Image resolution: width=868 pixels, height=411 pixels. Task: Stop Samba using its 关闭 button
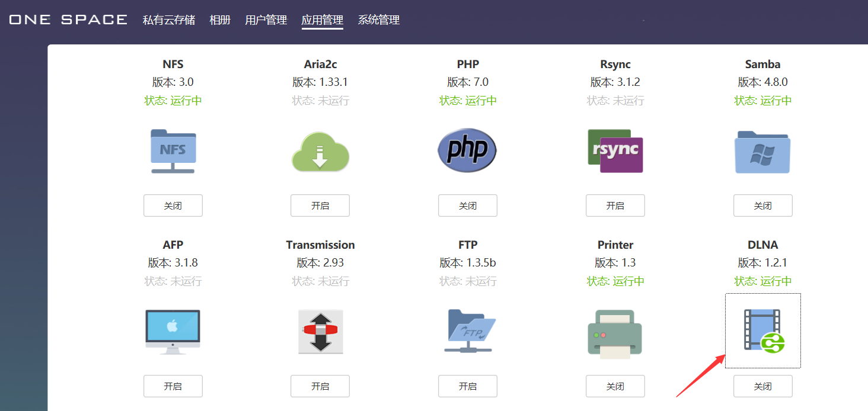tap(762, 205)
